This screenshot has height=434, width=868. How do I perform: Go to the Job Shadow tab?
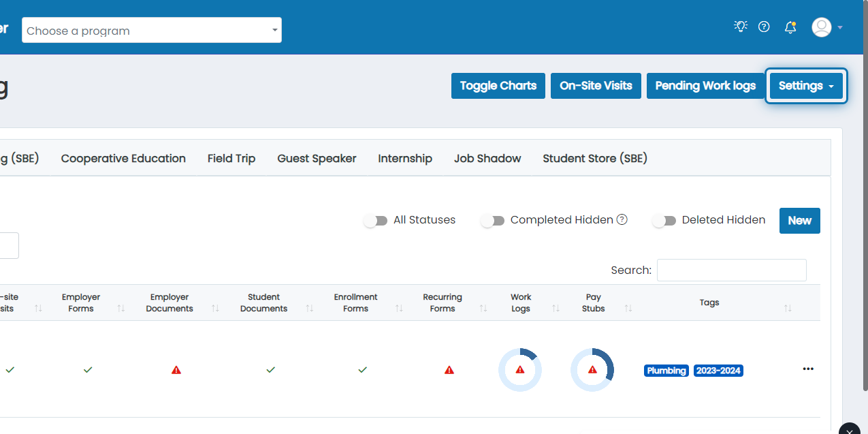(487, 158)
